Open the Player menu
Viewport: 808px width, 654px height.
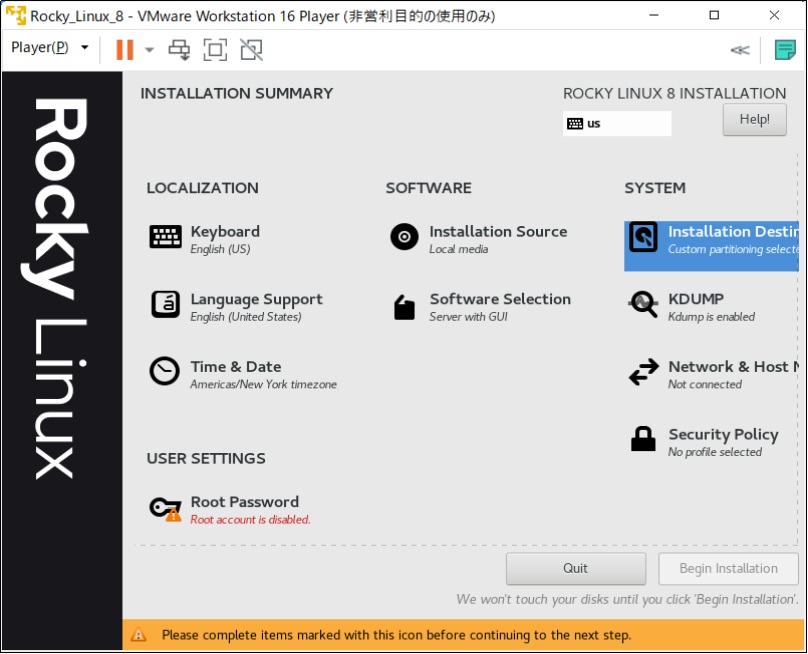point(40,48)
